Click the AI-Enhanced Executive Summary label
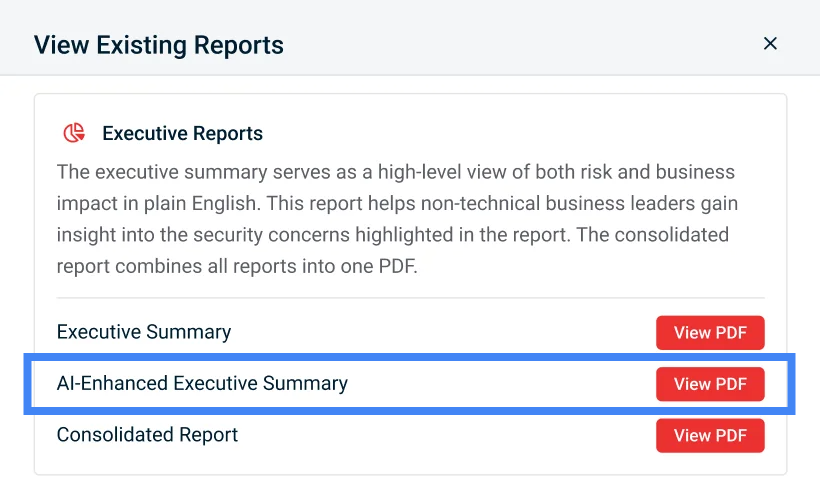This screenshot has width=820, height=492. 202,383
